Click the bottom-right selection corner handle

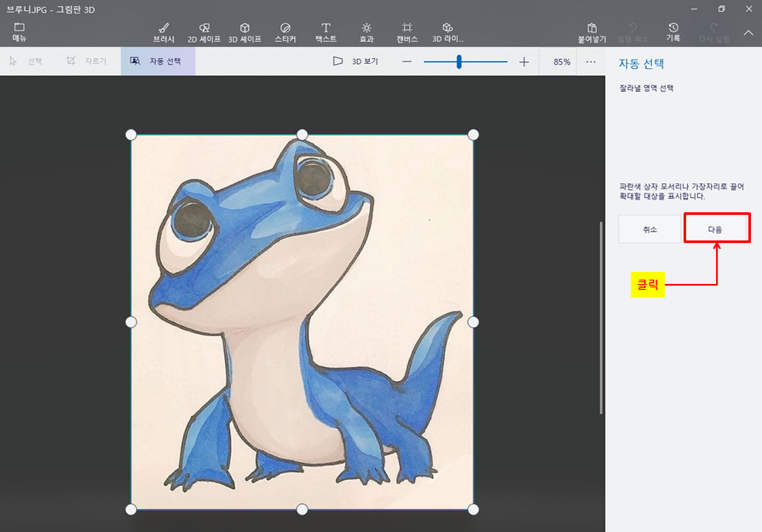pyautogui.click(x=473, y=509)
